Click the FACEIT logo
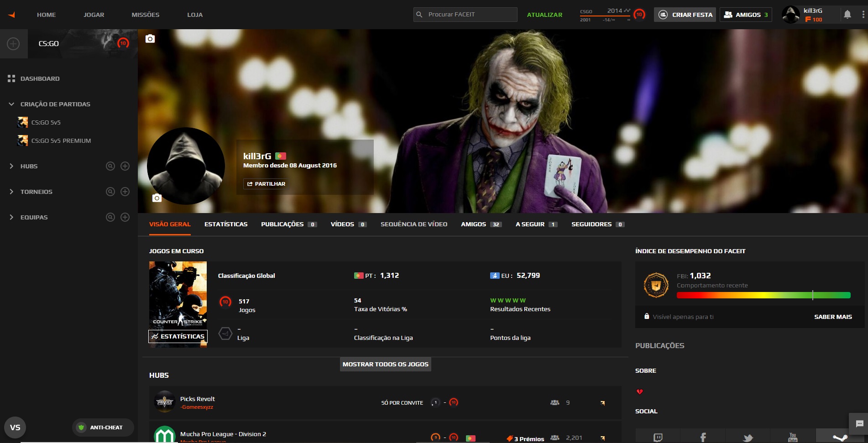Viewport: 868px width, 443px height. click(x=12, y=15)
